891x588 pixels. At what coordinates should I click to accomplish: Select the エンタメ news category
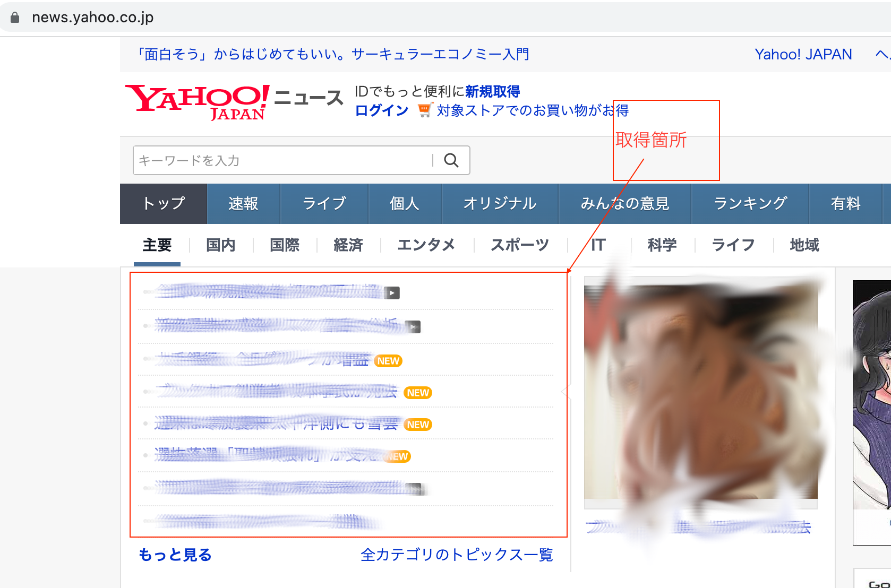tap(426, 245)
